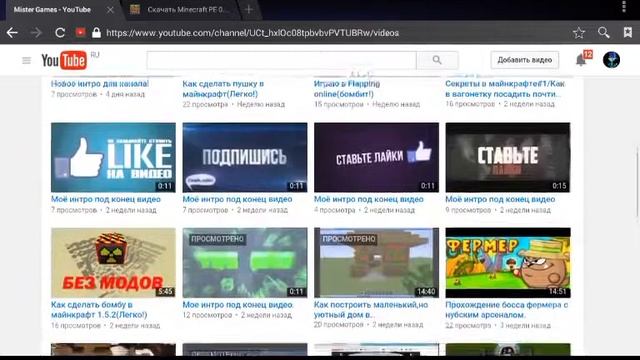Open the browser three-dot menu
This screenshot has width=640, height=360.
point(624,7)
